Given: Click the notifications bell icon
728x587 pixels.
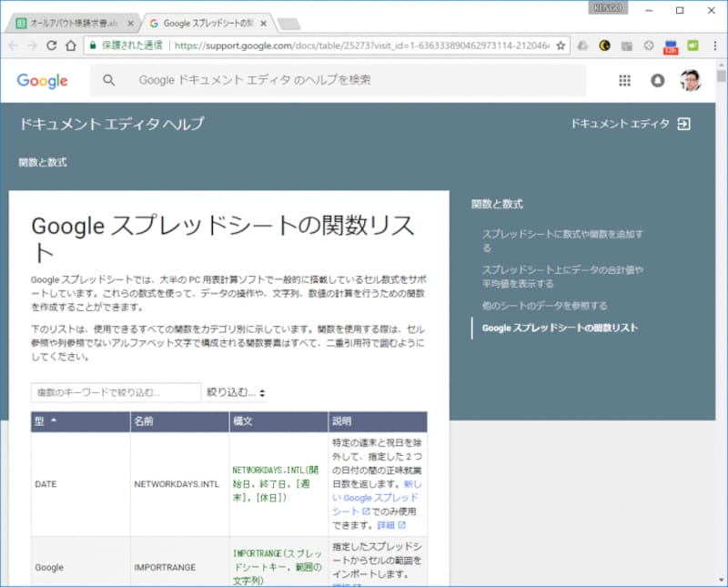Looking at the screenshot, I should (x=657, y=81).
